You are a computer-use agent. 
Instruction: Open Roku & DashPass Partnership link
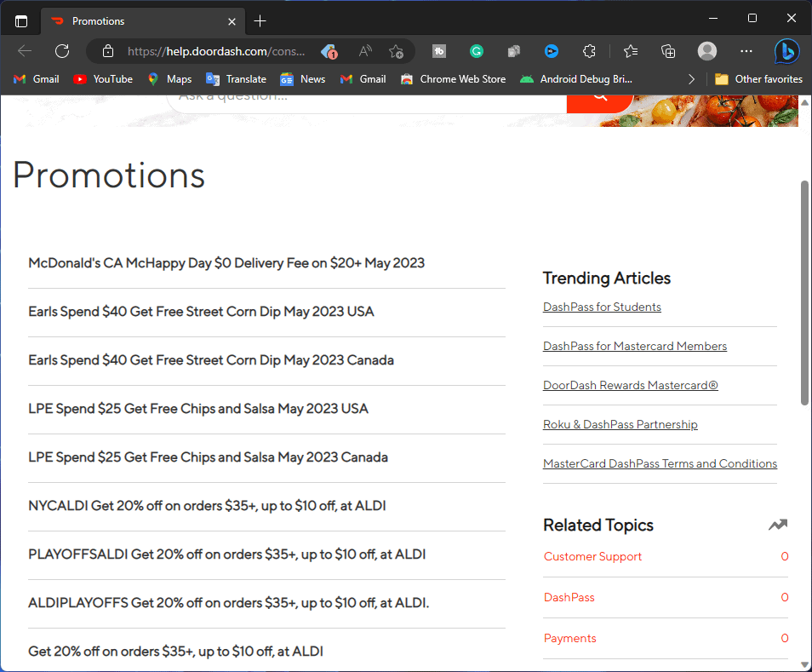click(620, 424)
